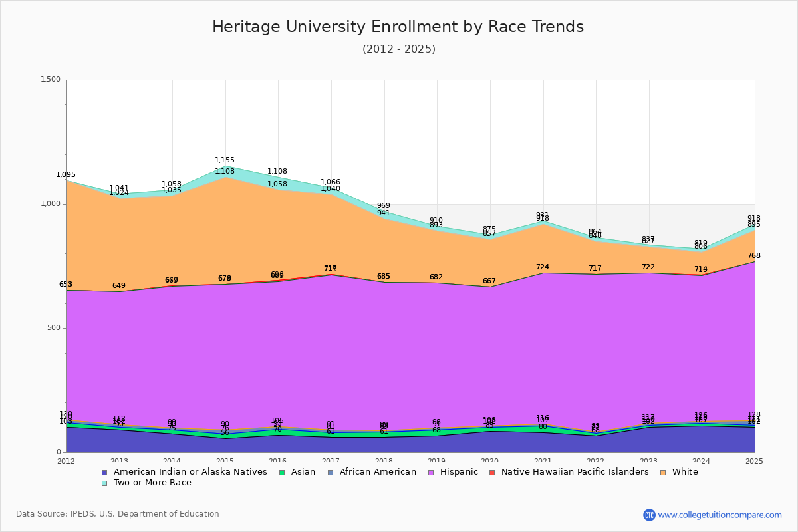Click the 685 data label for 2018

384,277
